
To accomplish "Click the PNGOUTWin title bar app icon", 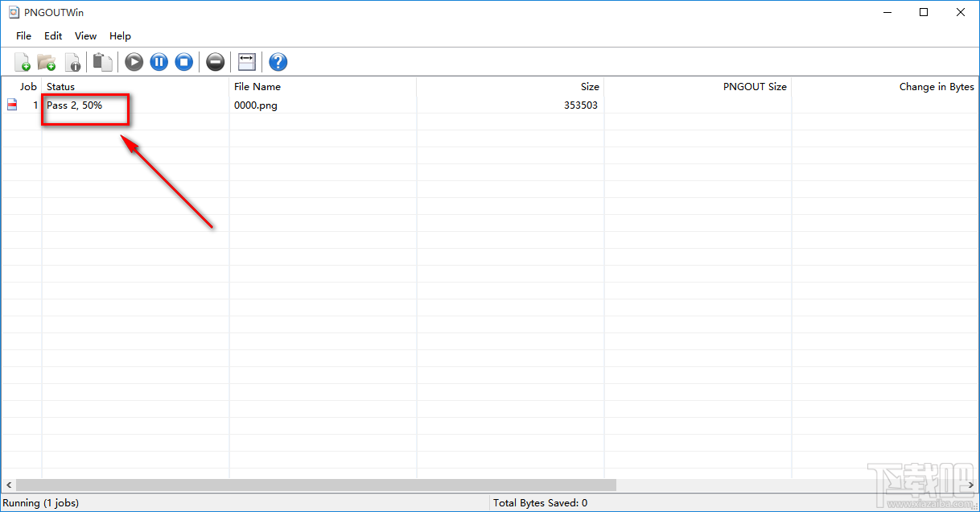I will click(x=12, y=13).
